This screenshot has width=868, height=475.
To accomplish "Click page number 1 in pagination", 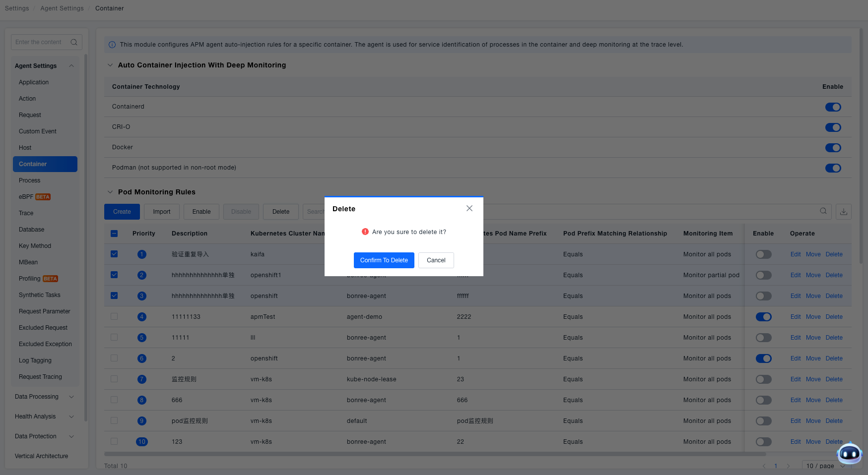I will click(x=776, y=466).
